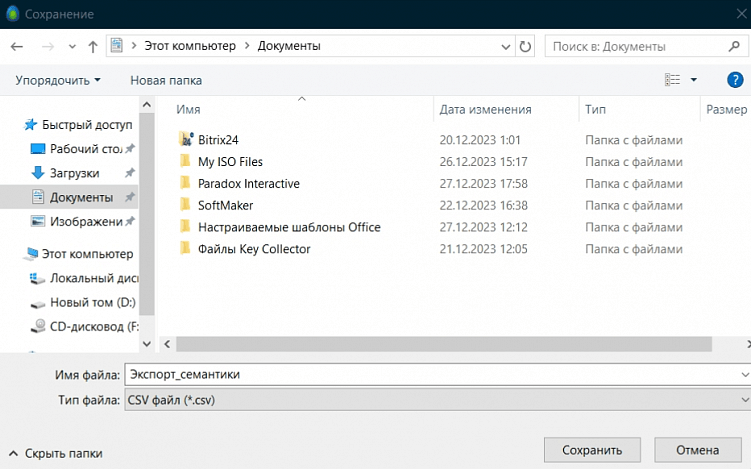
Task: Click the horizontal scrollbar left arrow
Action: point(167,344)
